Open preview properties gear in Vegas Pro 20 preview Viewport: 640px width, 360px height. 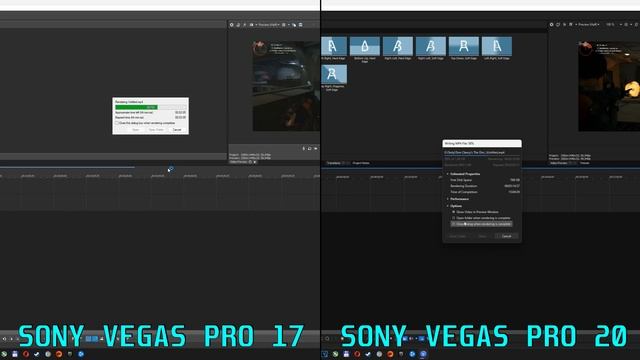(x=551, y=24)
